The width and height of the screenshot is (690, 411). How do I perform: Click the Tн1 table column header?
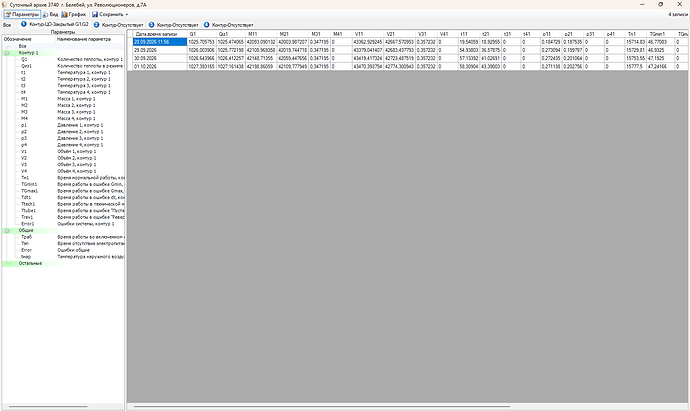(635, 34)
